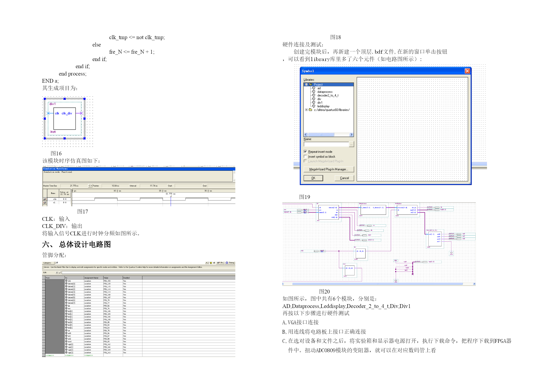Viewport: 555px width, 392px height.
Task: Click the symbol preview pane in the Symbol dialog
Action: [x=412, y=129]
